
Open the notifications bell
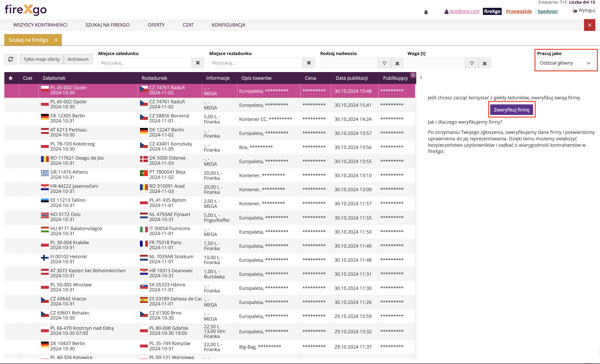[426, 12]
